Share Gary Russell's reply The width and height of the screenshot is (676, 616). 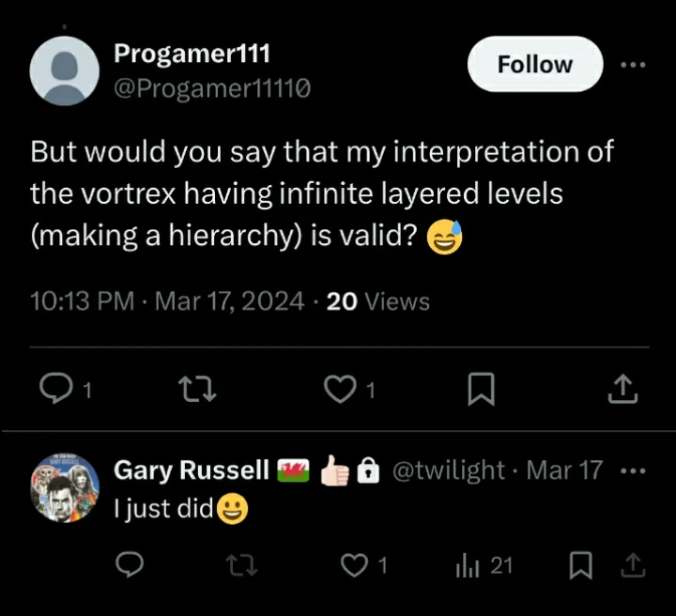pyautogui.click(x=633, y=565)
